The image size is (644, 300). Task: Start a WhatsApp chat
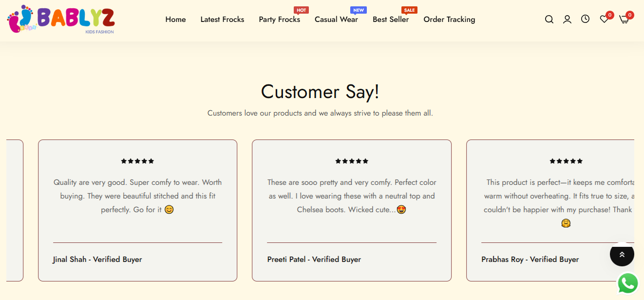[x=628, y=283]
